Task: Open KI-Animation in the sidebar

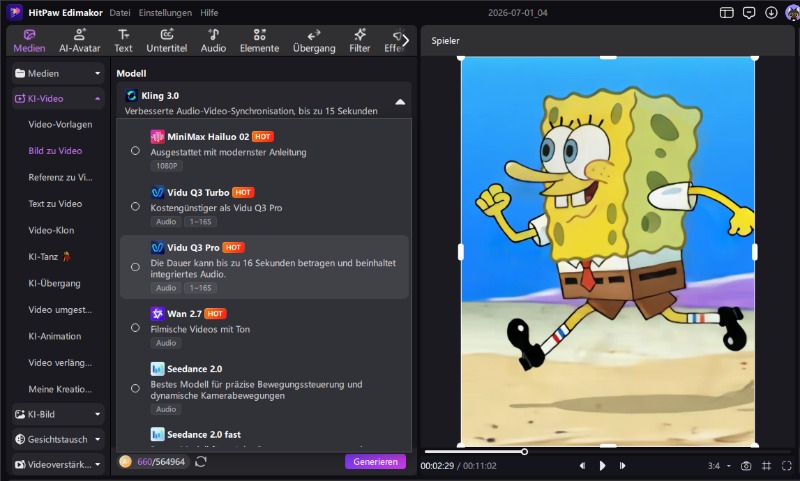Action: pos(55,337)
